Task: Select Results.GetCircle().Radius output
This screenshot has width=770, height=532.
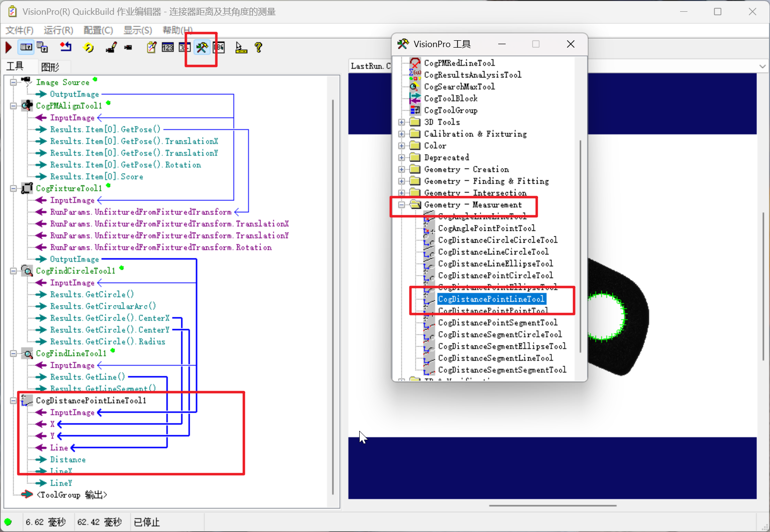Action: (x=108, y=341)
